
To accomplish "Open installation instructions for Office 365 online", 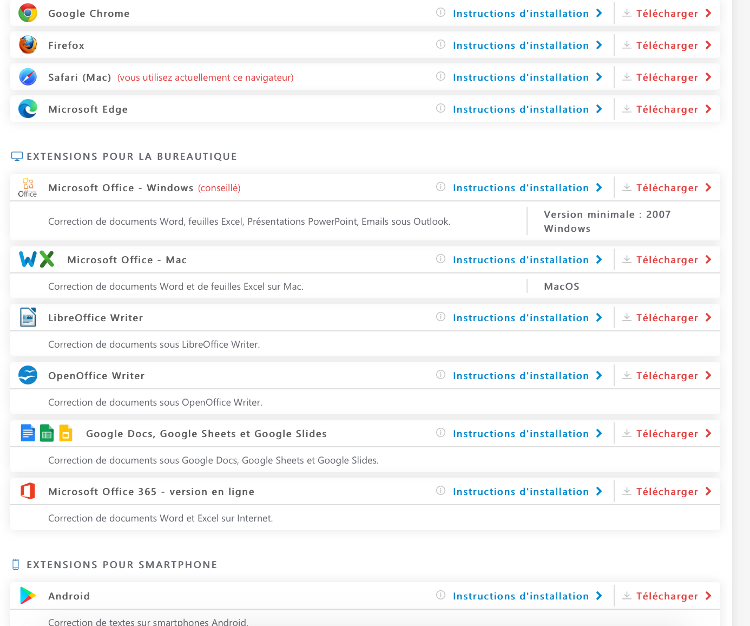I will pyautogui.click(x=527, y=492).
